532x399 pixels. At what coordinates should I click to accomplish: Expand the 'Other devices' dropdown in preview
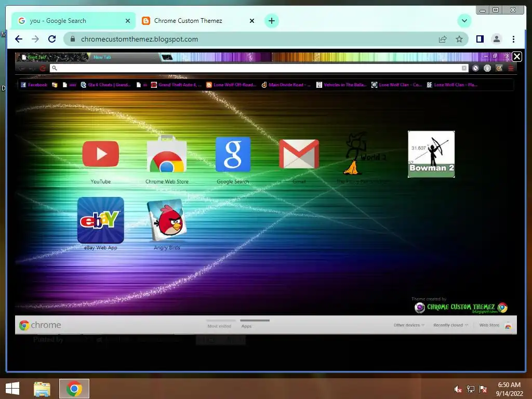pyautogui.click(x=409, y=325)
